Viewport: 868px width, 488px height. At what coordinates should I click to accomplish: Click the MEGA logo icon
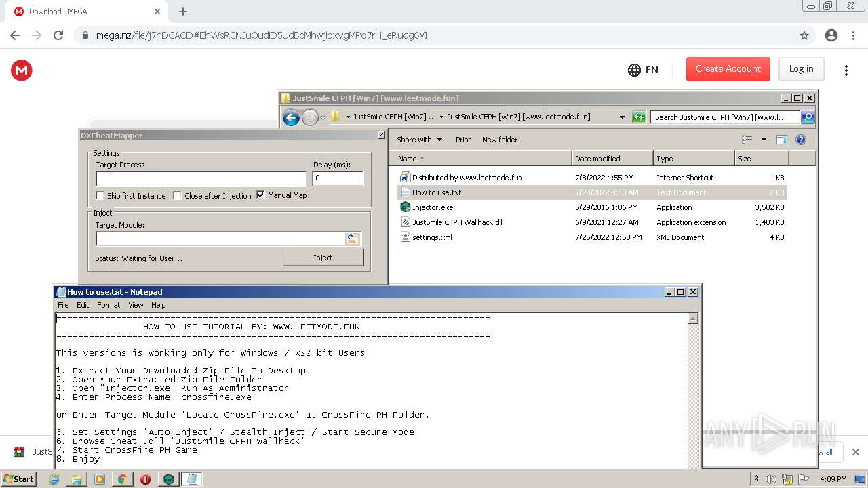[x=22, y=70]
